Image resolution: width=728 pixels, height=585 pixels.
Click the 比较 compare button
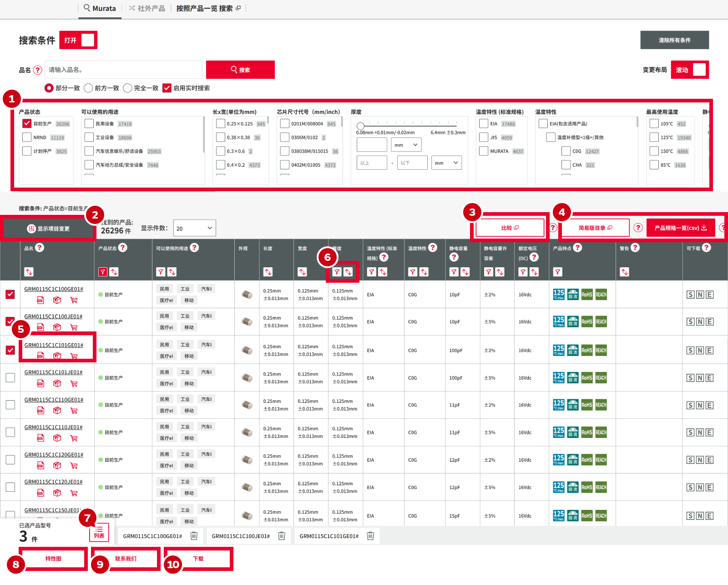[510, 228]
